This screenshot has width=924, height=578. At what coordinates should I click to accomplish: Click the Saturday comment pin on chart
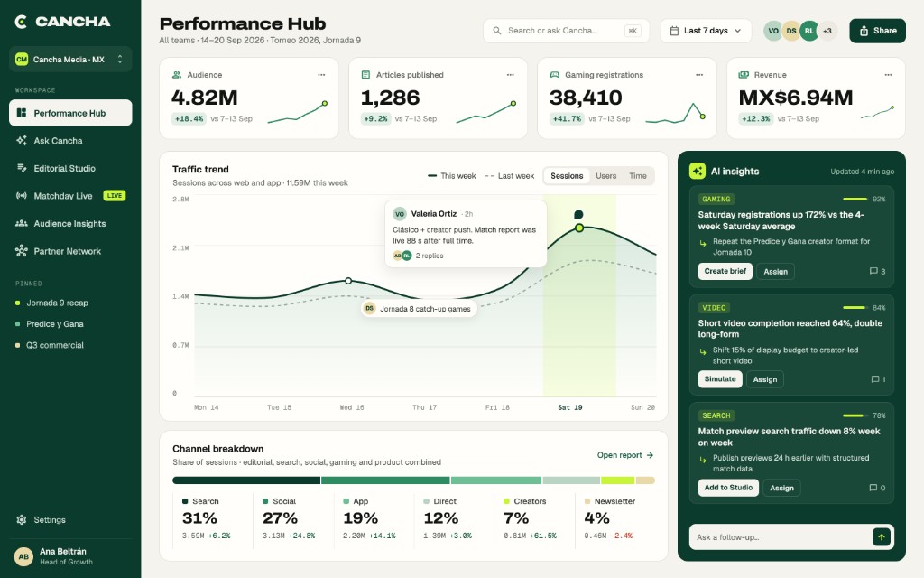pyautogui.click(x=578, y=214)
